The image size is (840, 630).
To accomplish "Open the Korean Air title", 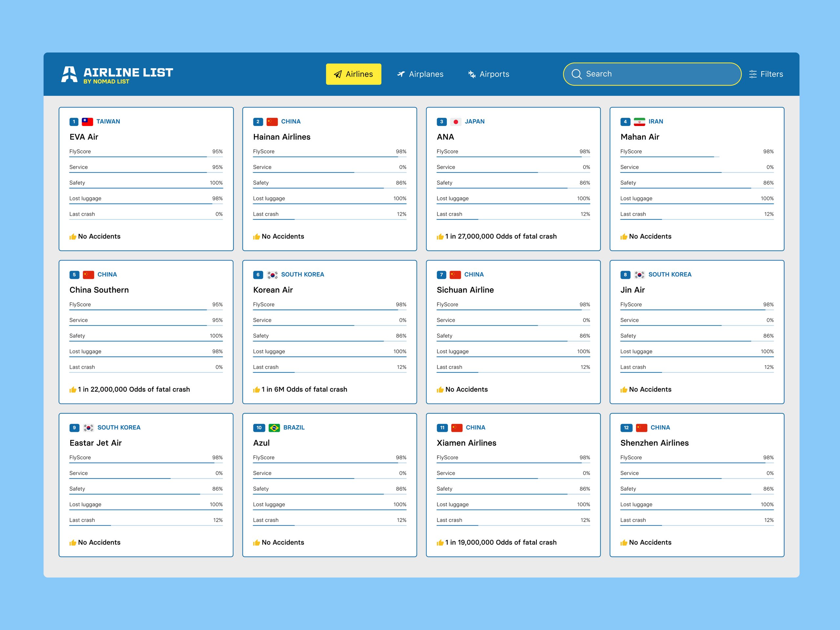I will point(273,290).
